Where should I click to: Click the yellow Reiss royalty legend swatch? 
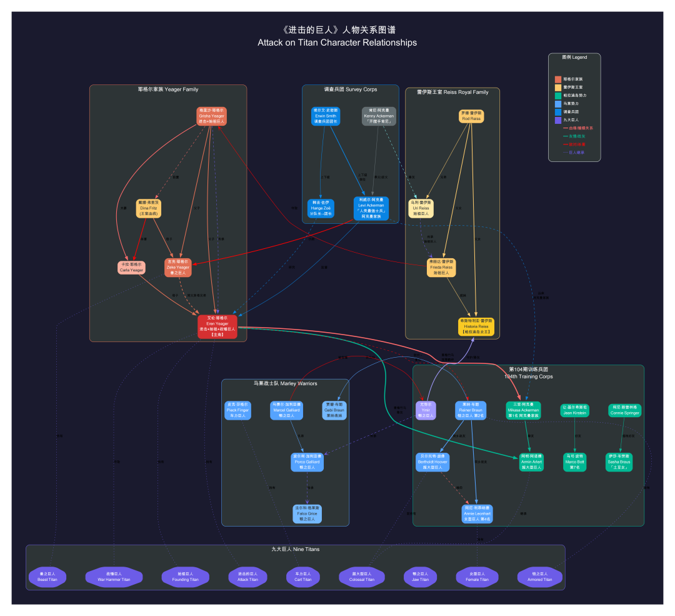point(558,88)
